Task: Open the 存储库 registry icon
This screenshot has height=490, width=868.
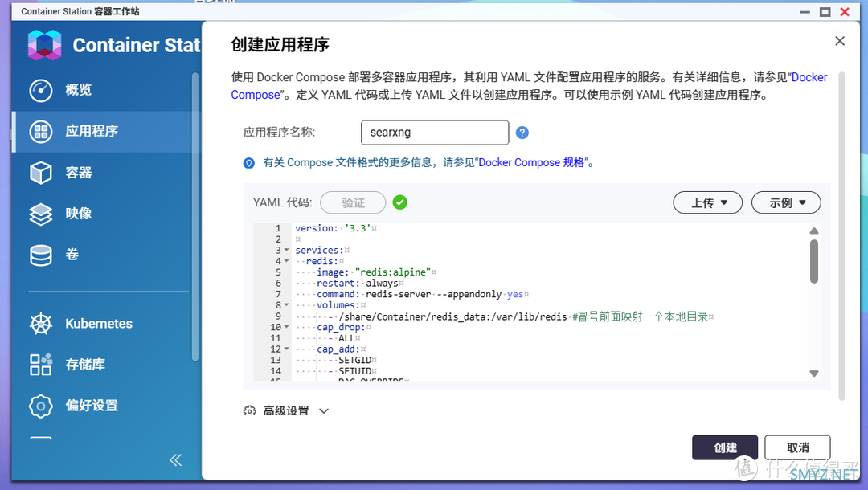Action: click(41, 365)
